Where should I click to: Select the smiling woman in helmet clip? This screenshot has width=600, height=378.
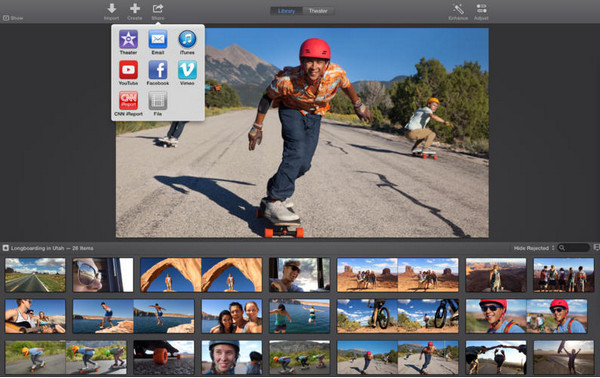232,357
